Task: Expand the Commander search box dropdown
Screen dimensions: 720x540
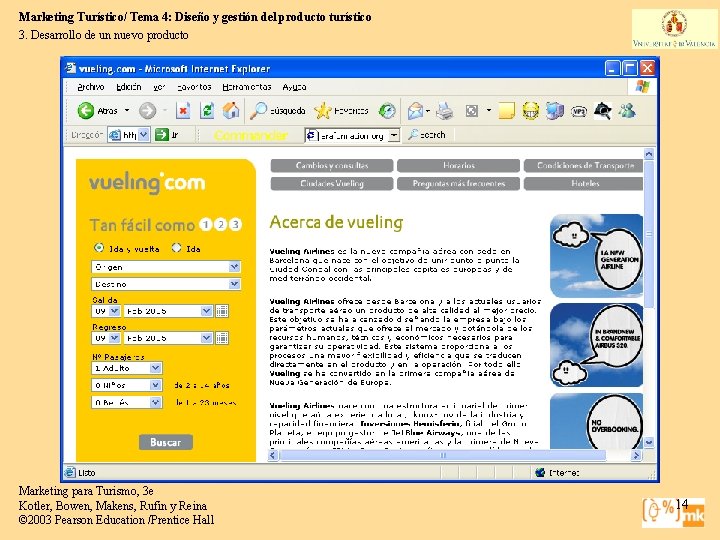Action: click(394, 135)
